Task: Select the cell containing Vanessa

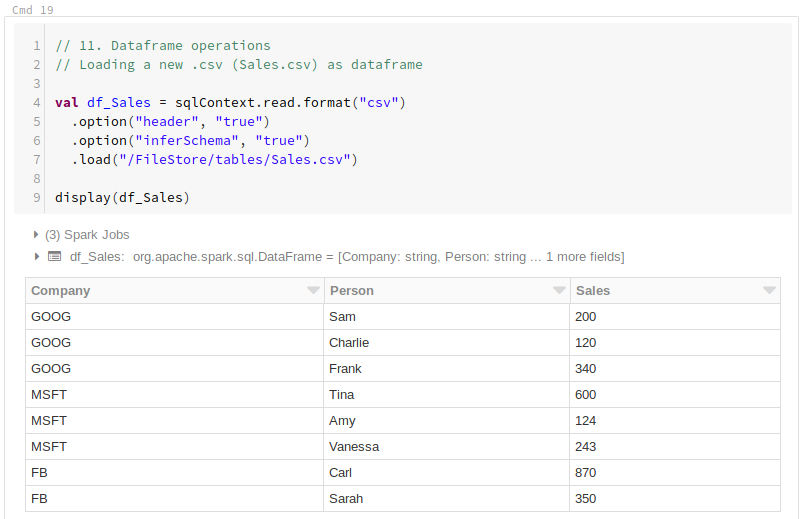Action: pos(354,446)
